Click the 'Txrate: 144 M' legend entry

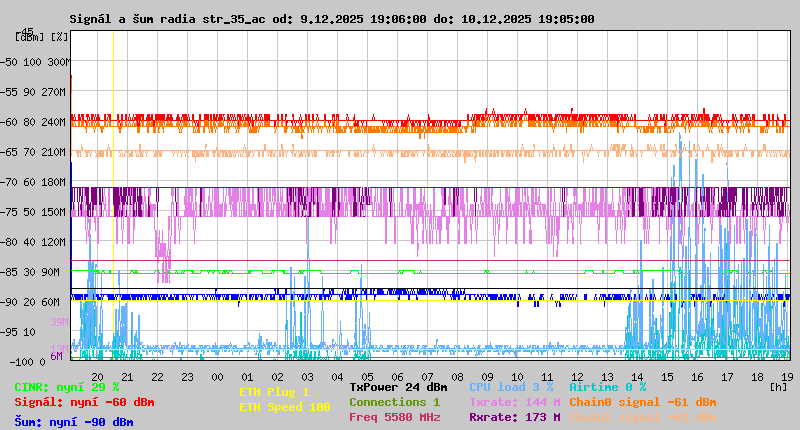click(514, 402)
